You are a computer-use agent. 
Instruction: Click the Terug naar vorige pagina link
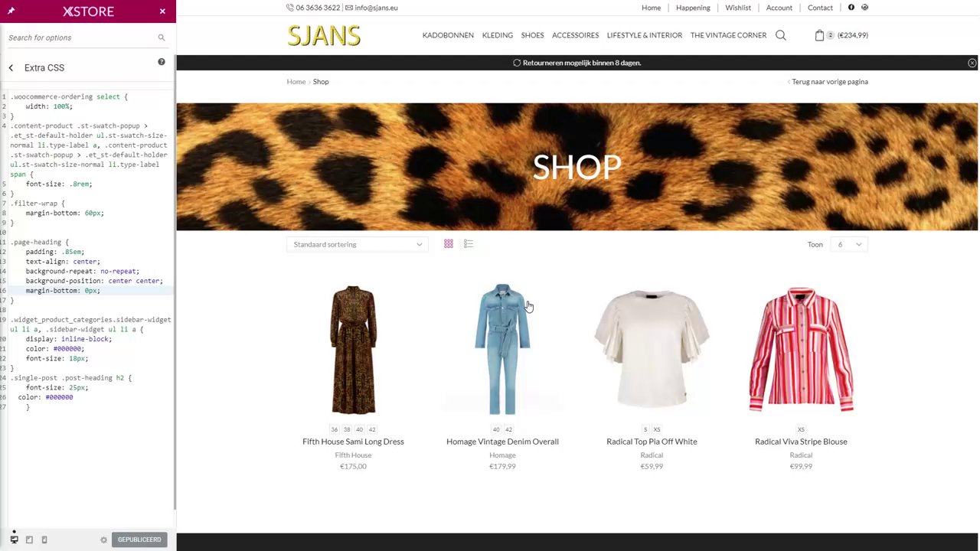pyautogui.click(x=828, y=82)
